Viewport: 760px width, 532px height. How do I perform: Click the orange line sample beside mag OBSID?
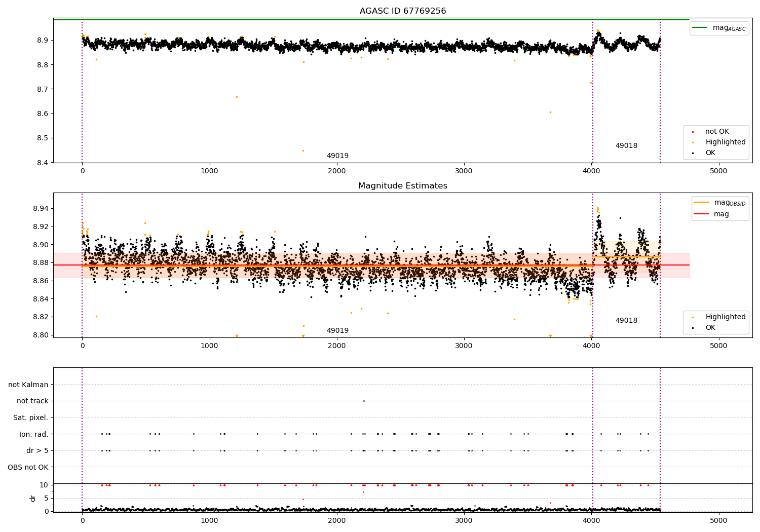click(702, 203)
